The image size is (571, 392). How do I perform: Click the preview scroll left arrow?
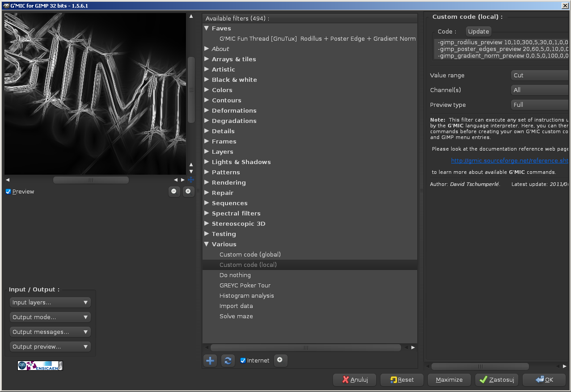pyautogui.click(x=8, y=180)
